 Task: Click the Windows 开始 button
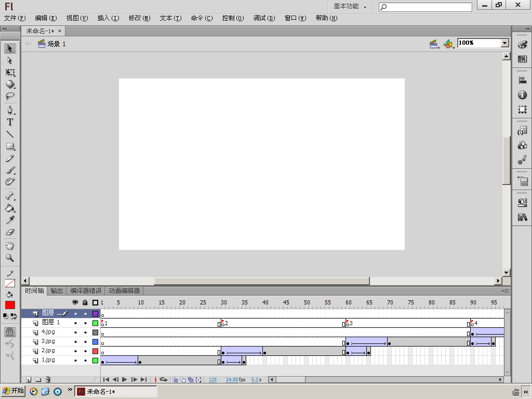pos(13,391)
